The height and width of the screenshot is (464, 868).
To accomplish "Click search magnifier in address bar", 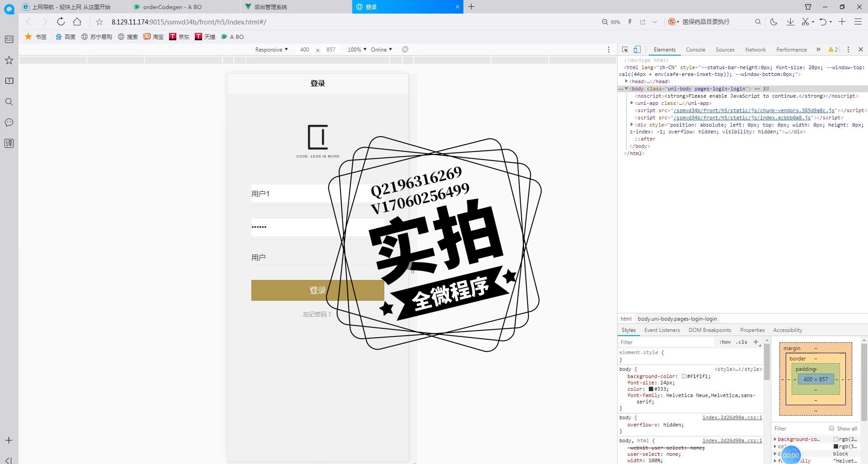I will [758, 22].
